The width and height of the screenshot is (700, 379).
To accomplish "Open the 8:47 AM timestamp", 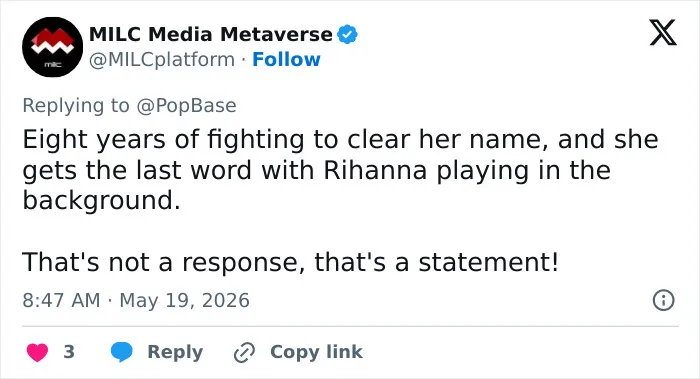I will [x=61, y=300].
